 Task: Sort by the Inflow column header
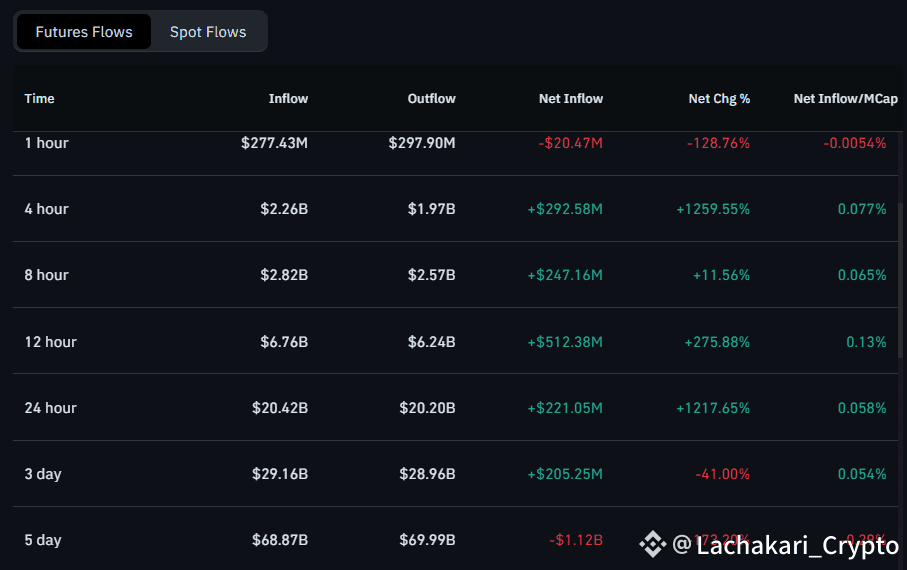288,99
